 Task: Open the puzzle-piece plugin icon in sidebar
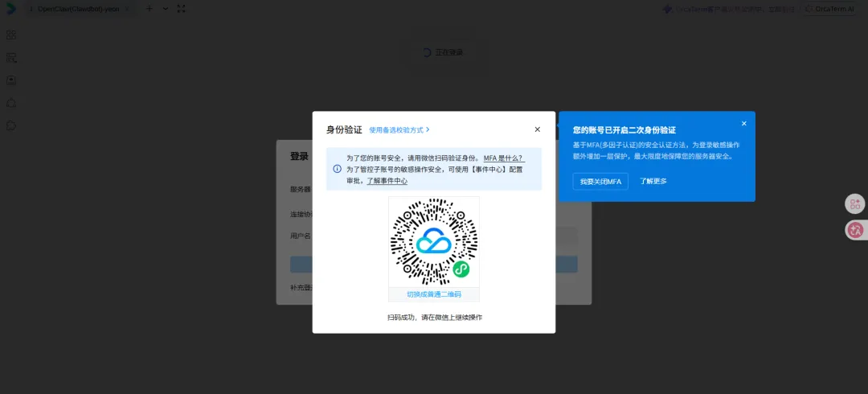11,125
